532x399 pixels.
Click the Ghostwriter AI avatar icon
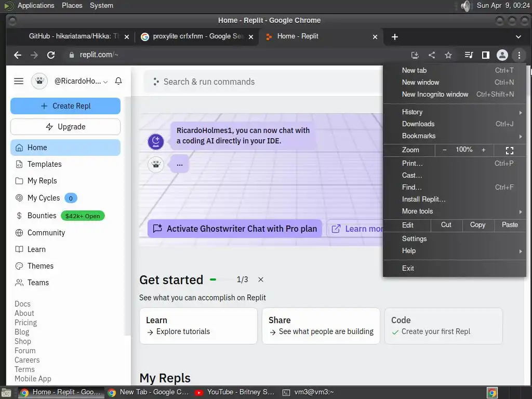156,141
